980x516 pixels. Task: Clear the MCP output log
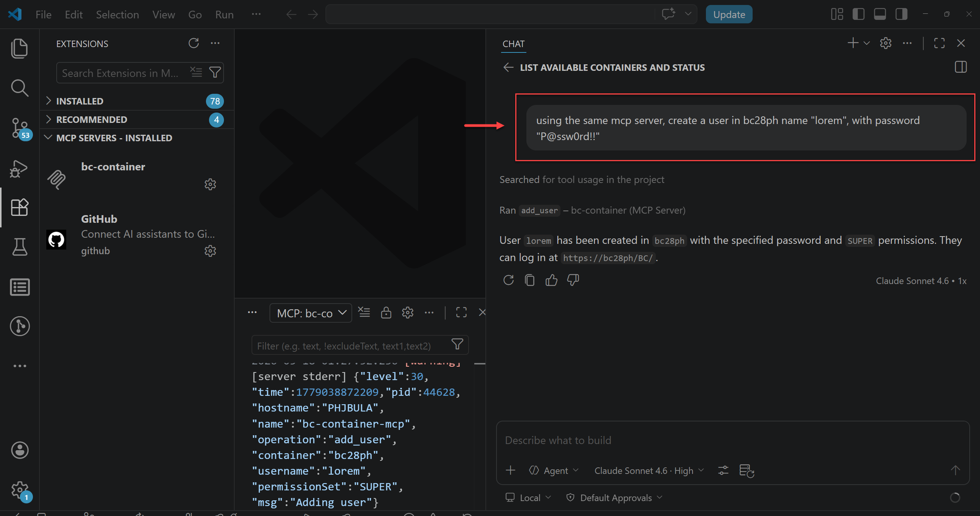(364, 312)
